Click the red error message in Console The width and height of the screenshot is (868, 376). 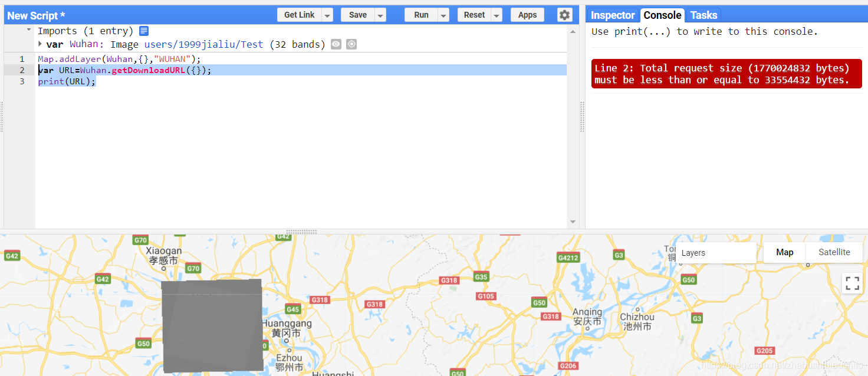coord(726,74)
